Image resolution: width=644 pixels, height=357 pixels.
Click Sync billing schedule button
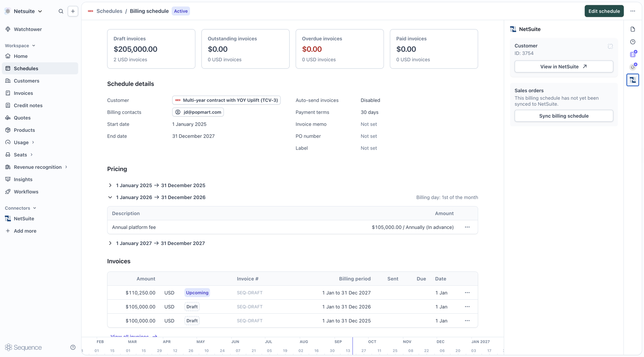pyautogui.click(x=564, y=116)
